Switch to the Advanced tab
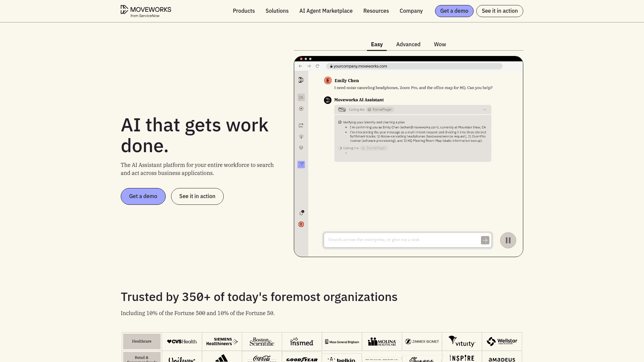 coord(408,44)
